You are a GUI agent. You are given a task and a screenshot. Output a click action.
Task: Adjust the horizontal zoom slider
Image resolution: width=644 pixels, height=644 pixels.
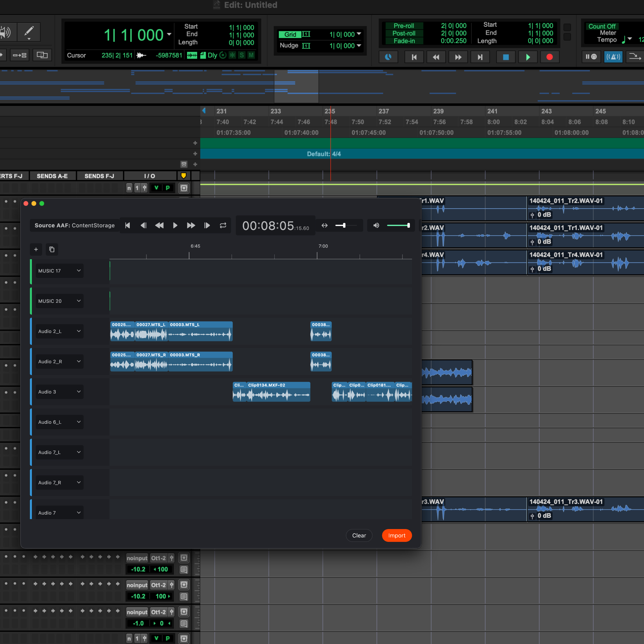click(346, 226)
